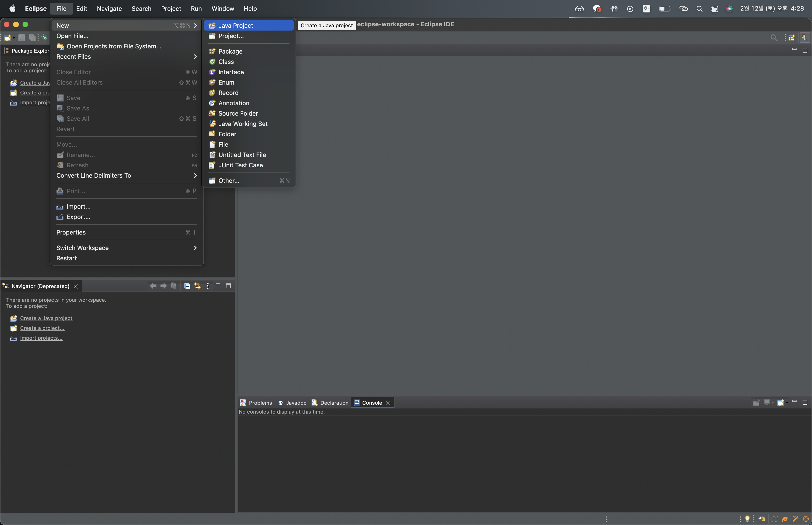
Task: Click Collapse All icon in Navigator
Action: click(x=187, y=286)
